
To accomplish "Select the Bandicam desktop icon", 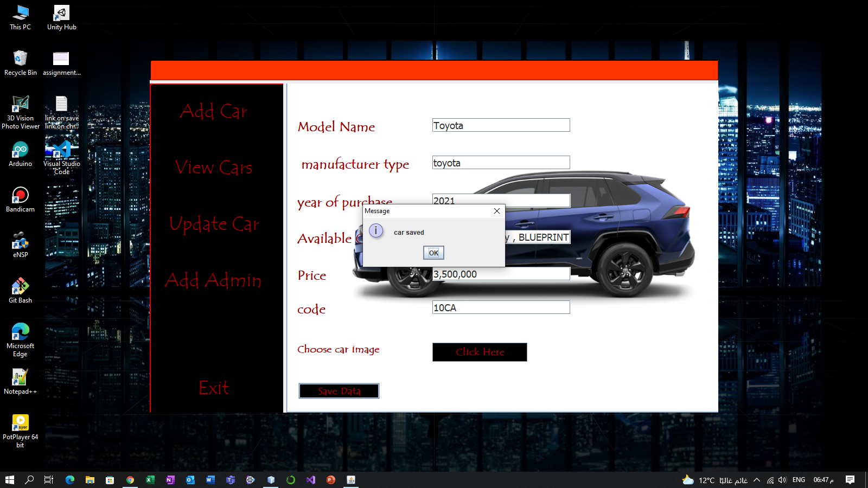I will [x=21, y=200].
